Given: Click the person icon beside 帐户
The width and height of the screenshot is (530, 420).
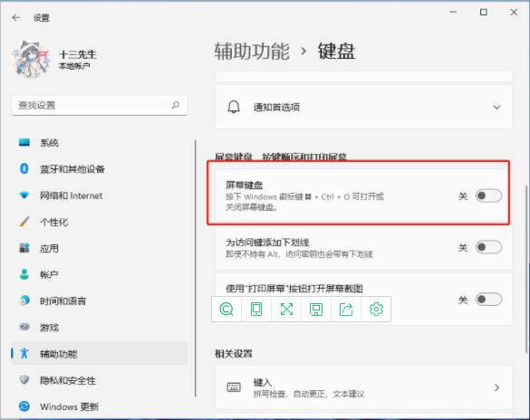Looking at the screenshot, I should (24, 274).
